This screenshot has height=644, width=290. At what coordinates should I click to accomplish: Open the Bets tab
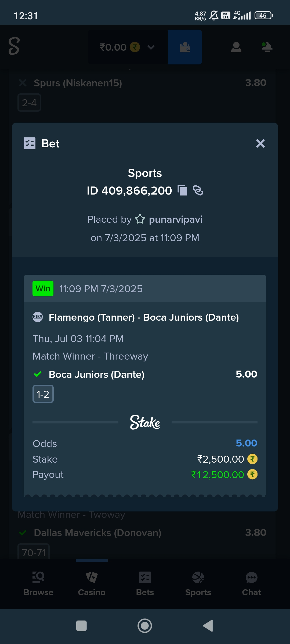145,584
